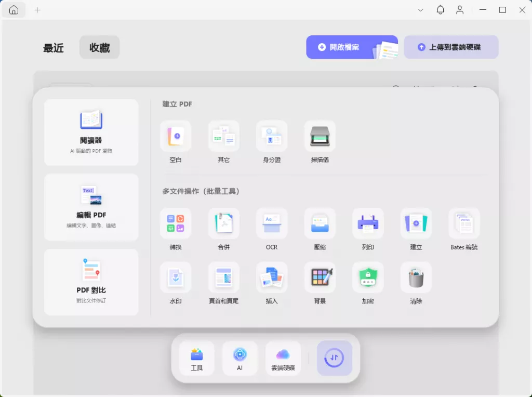The height and width of the screenshot is (397, 532).
Task: Open the notifications bell
Action: pyautogui.click(x=441, y=10)
